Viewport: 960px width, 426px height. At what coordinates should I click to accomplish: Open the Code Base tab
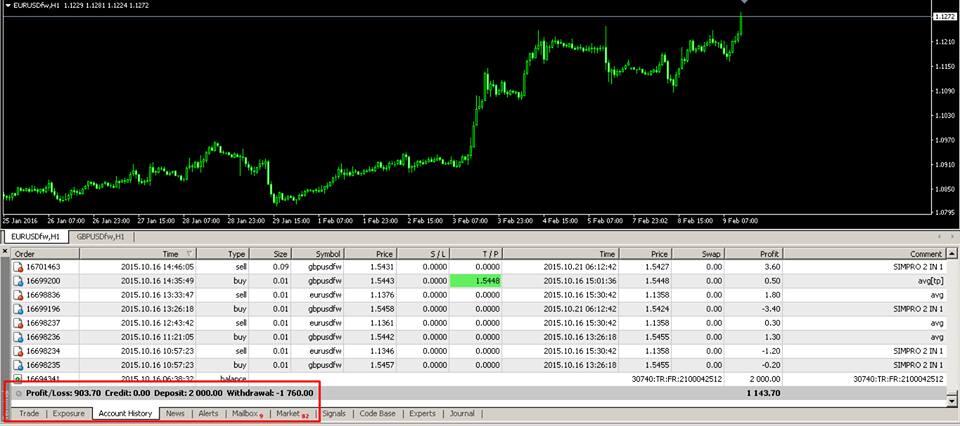tap(377, 414)
